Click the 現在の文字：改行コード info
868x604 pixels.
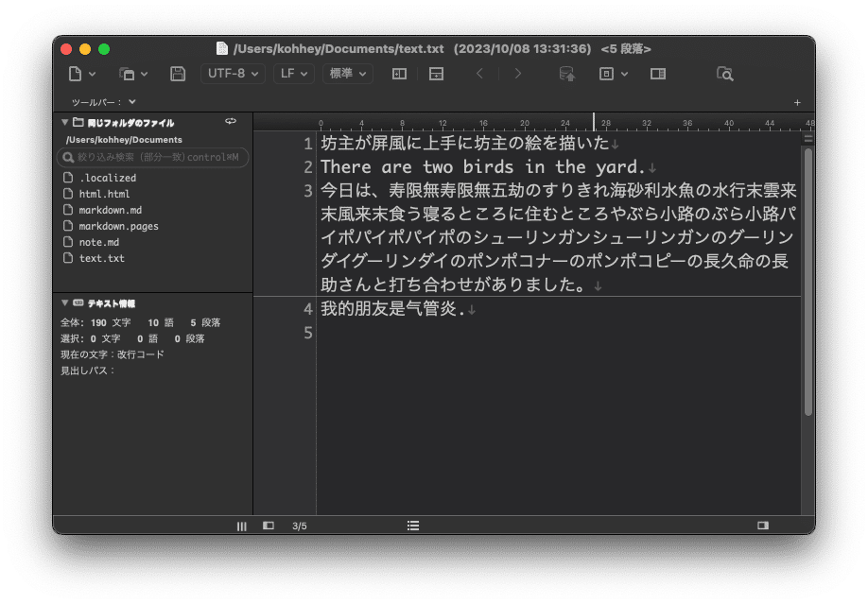click(113, 354)
